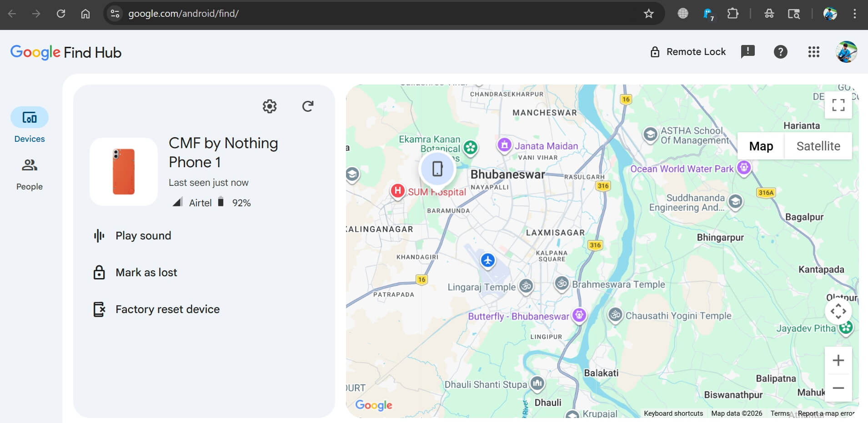This screenshot has width=868, height=423.
Task: Zoom in on the map
Action: [x=838, y=361]
